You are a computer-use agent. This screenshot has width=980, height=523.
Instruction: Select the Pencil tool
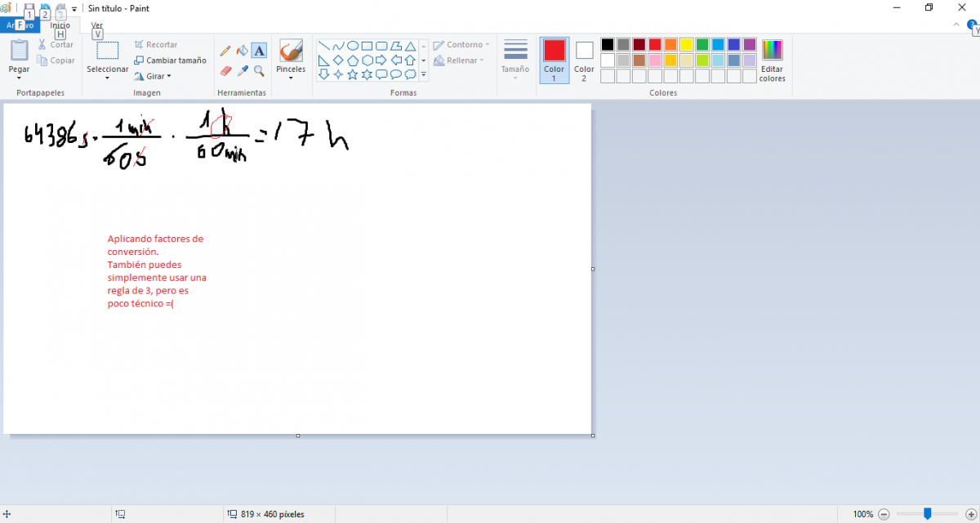pos(225,51)
